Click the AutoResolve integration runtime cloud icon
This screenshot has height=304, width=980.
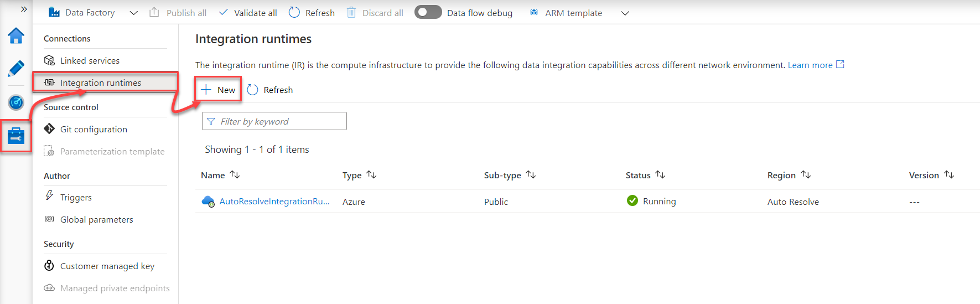[x=208, y=202]
